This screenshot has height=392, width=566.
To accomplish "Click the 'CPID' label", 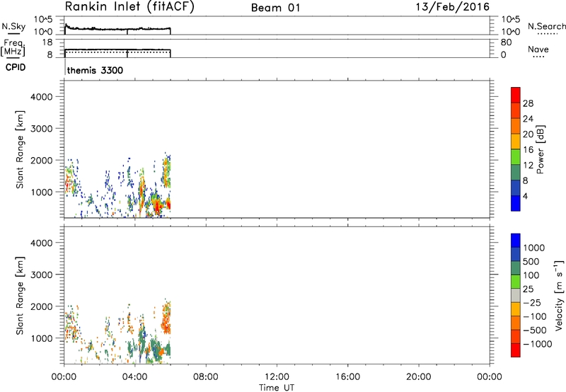I will pos(16,67).
